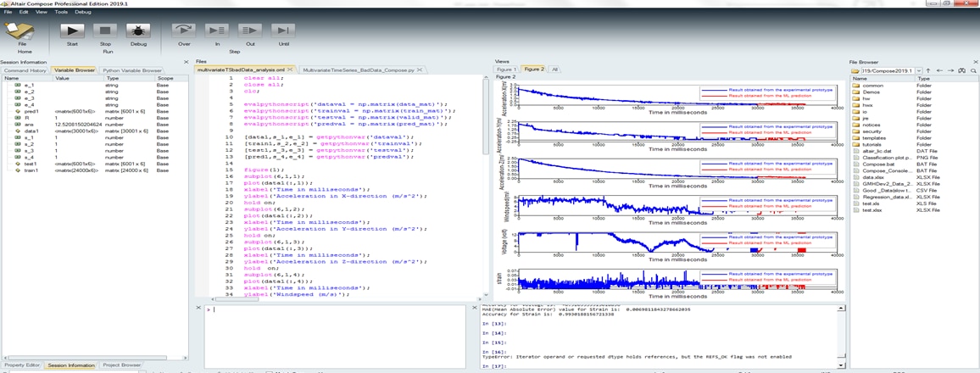Go up one directory in File Browser
Screen dimensions: 980x373
[928, 70]
